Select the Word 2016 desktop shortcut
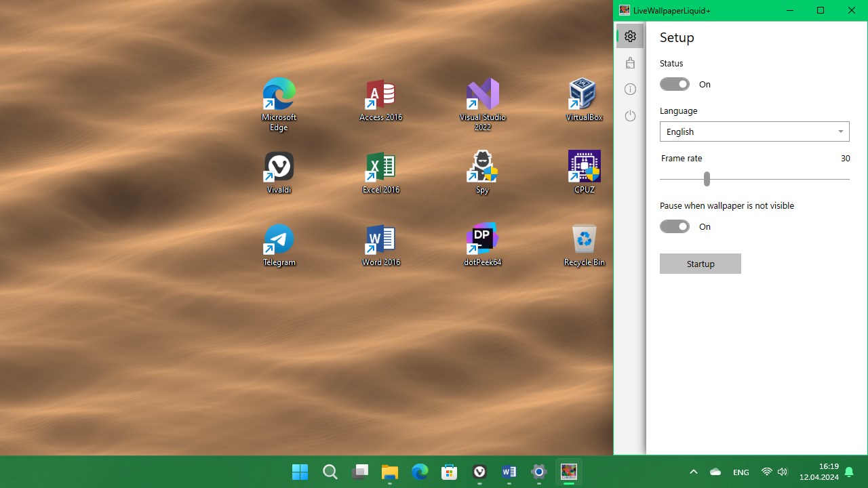Screen dimensions: 868x488 click(x=380, y=245)
